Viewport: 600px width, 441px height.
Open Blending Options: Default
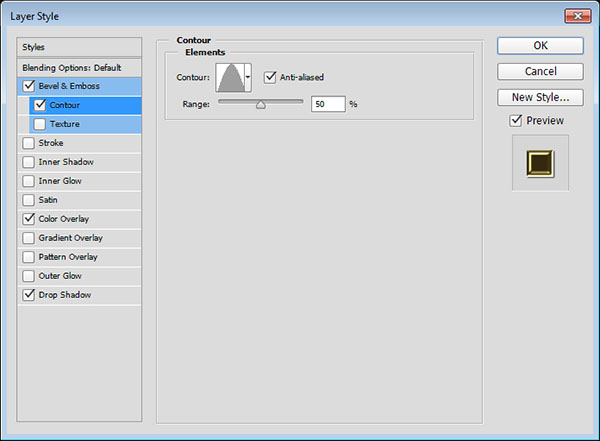click(80, 67)
